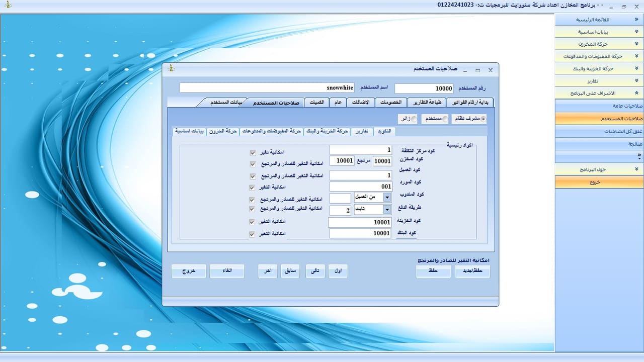Select صلاحيات المستخدم in the sidebar
Image resolution: width=644 pixels, height=362 pixels.
coord(599,119)
